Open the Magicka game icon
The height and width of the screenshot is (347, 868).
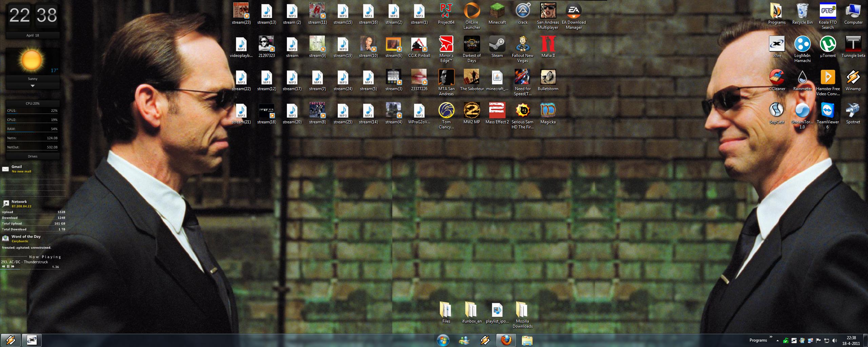[548, 114]
